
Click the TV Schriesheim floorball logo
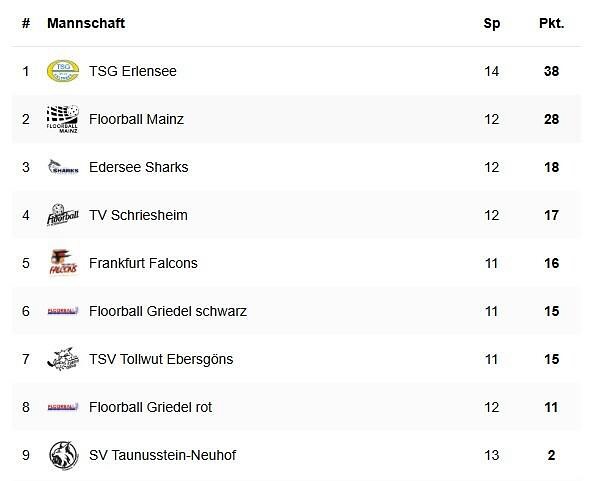coord(63,215)
